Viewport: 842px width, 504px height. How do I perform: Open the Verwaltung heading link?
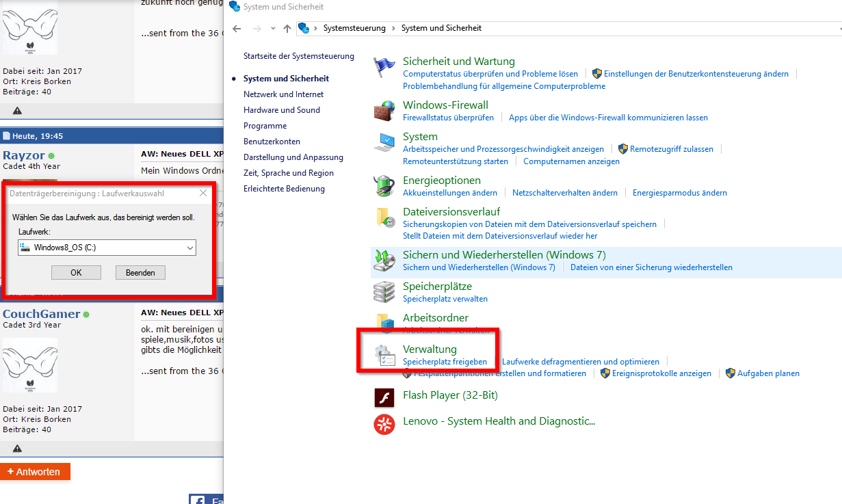click(430, 349)
